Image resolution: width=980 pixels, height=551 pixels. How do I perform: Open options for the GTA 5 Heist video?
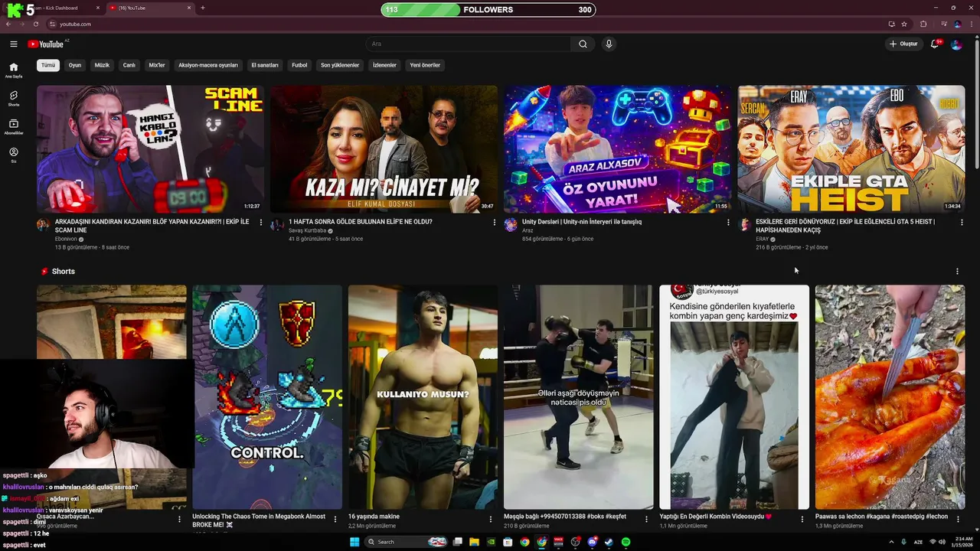pyautogui.click(x=962, y=222)
